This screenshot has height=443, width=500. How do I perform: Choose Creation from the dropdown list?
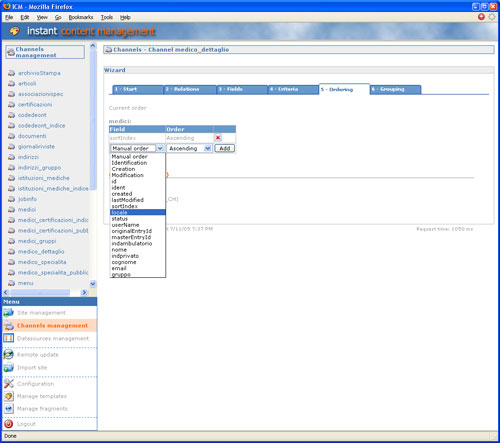click(x=138, y=169)
